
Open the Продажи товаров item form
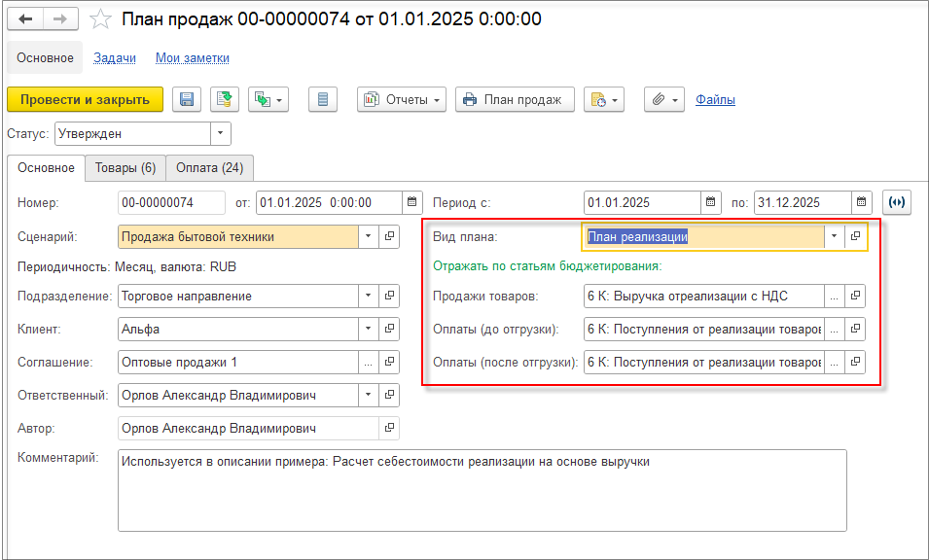[x=855, y=296]
